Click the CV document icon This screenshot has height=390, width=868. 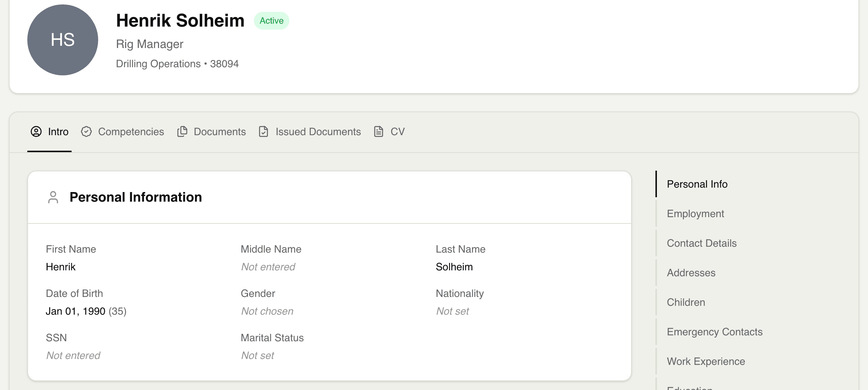tap(379, 131)
